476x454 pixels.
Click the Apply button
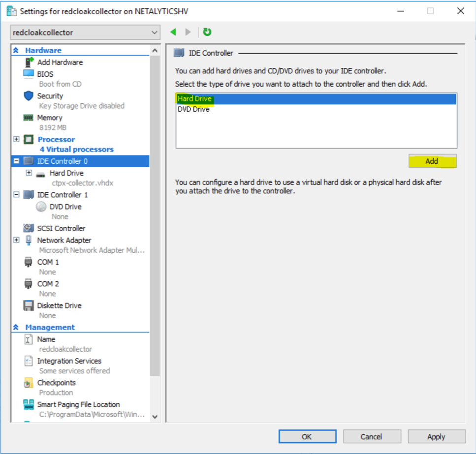437,436
